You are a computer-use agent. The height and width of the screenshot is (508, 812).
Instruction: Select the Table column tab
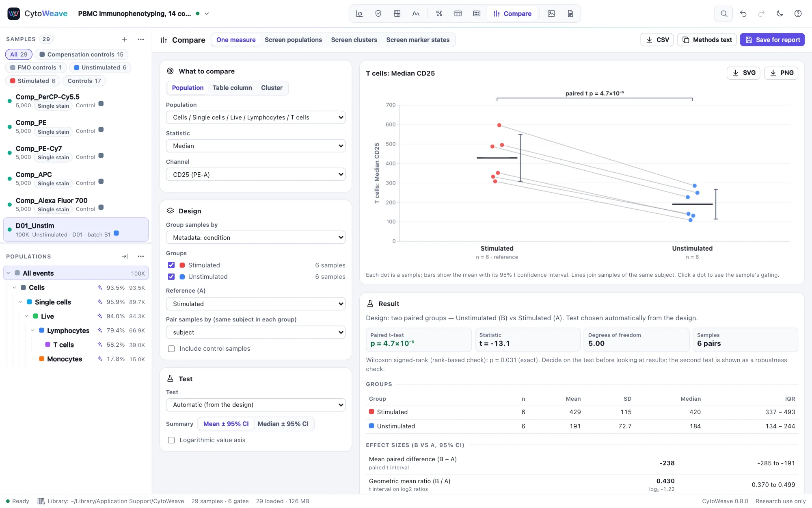pos(232,88)
